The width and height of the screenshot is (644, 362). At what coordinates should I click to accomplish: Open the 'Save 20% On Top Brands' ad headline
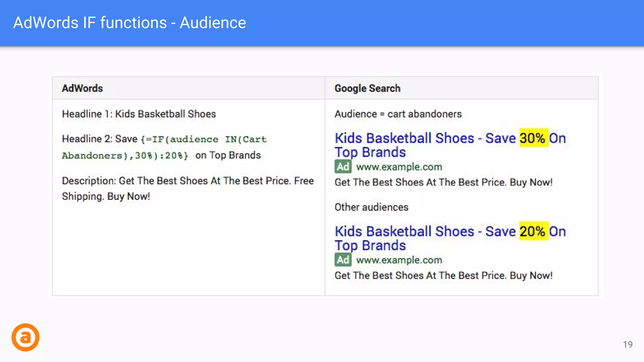(450, 238)
